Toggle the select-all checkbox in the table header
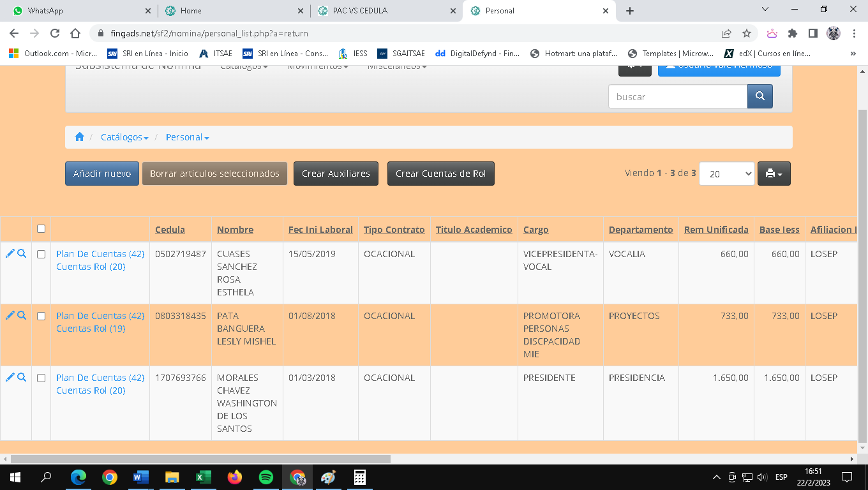 (41, 229)
